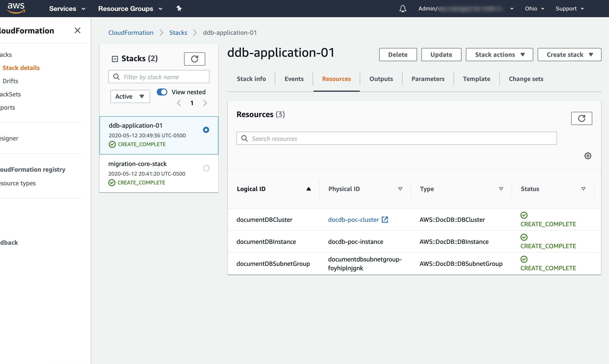The height and width of the screenshot is (364, 609).
Task: Switch to the Parameters tab
Action: coord(428,79)
